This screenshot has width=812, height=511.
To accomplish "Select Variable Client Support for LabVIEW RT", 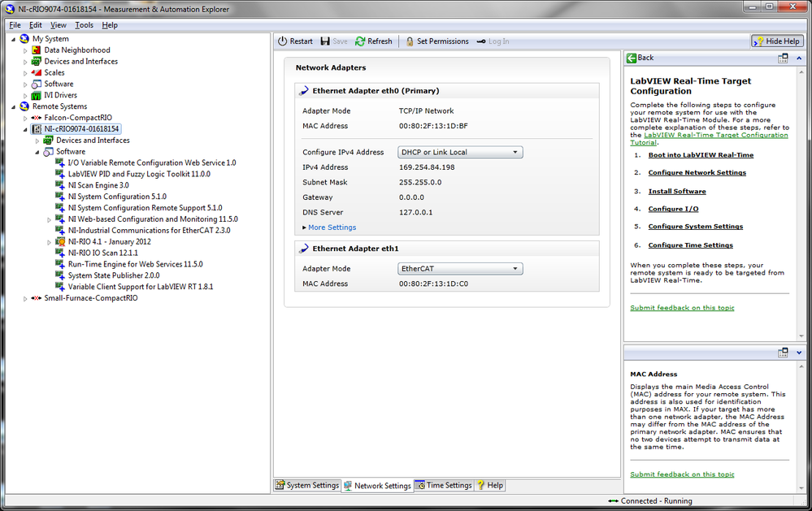I will [141, 287].
